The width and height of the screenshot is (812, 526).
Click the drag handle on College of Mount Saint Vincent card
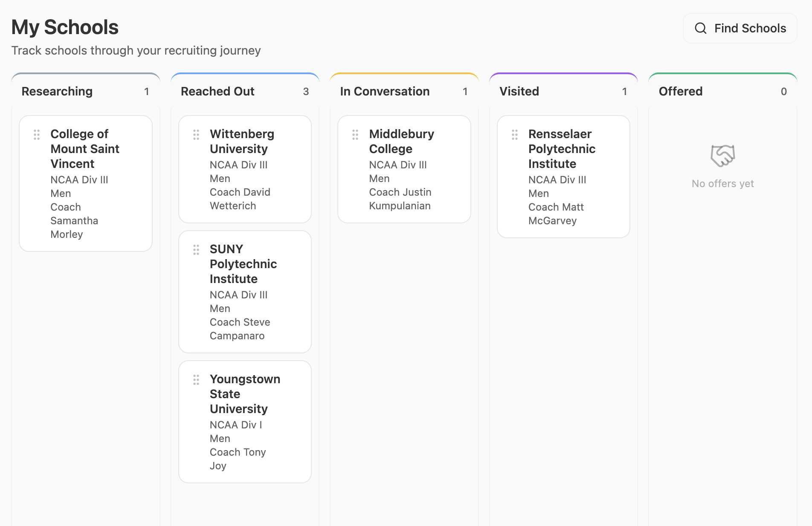click(36, 134)
